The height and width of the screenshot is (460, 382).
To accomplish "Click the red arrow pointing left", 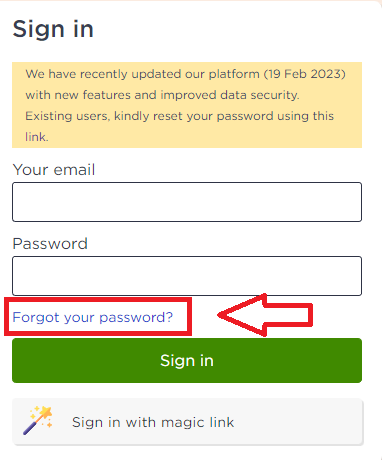I will 265,315.
